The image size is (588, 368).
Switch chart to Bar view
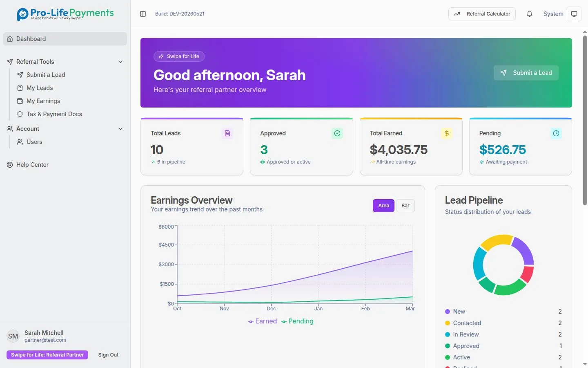[405, 206]
